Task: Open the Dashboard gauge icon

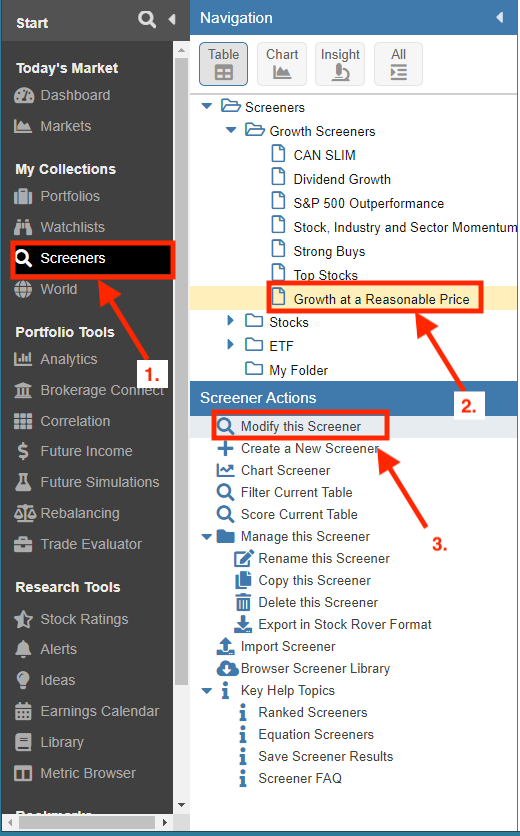Action: click(x=23, y=95)
